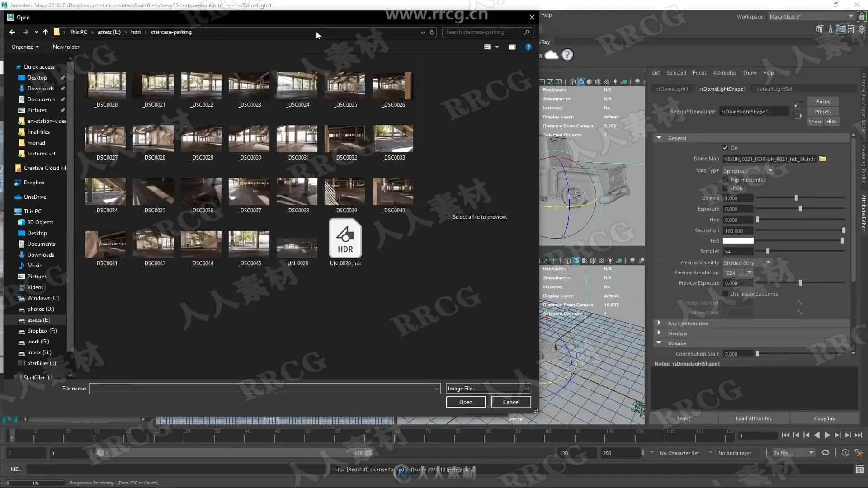The width and height of the screenshot is (868, 488).
Task: Switch to the defaultLightSet tab
Action: pos(774,89)
